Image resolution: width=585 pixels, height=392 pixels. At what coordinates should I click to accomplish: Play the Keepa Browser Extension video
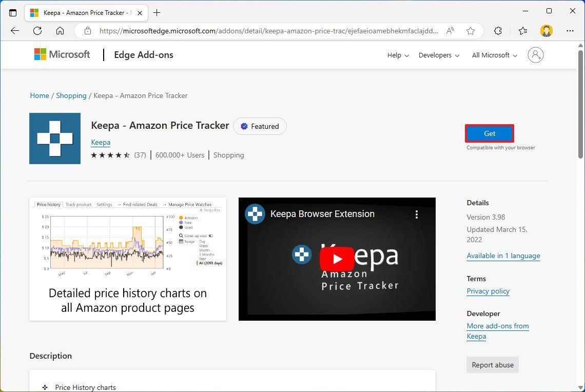pos(337,259)
